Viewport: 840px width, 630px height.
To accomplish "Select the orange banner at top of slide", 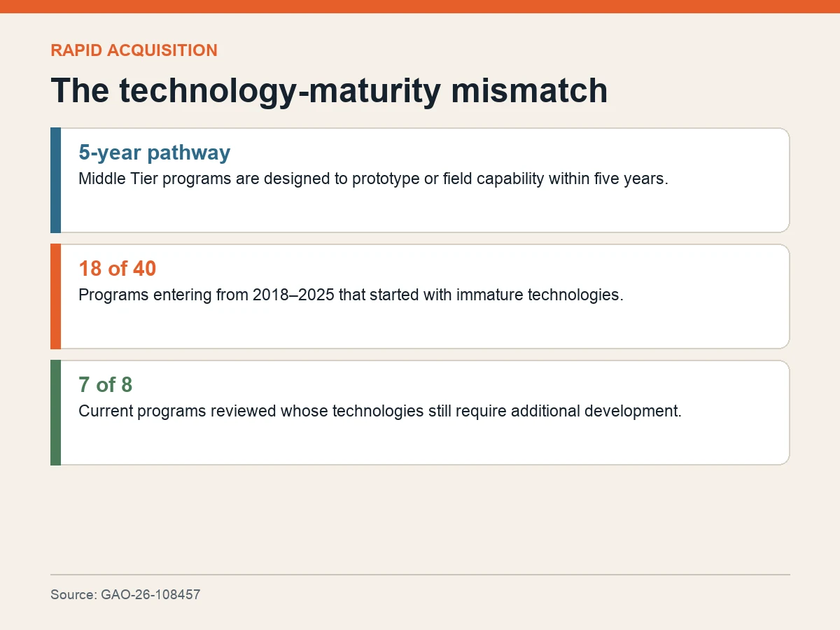I will point(420,6).
